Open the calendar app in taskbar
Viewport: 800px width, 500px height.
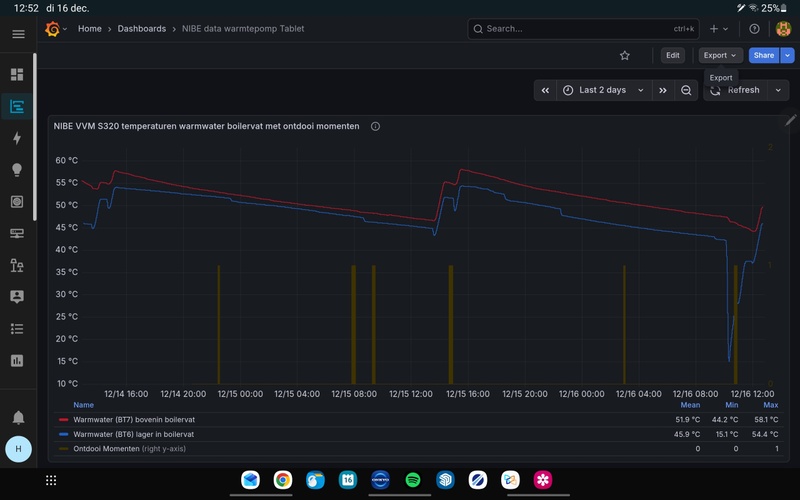pos(348,480)
